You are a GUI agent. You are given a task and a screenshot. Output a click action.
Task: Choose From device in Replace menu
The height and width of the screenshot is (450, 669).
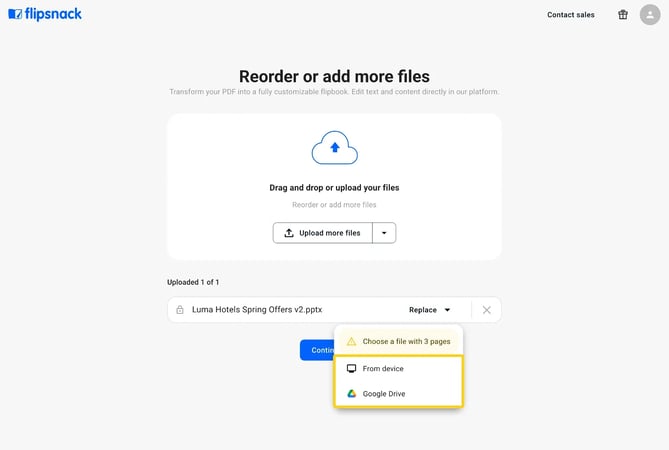398,369
